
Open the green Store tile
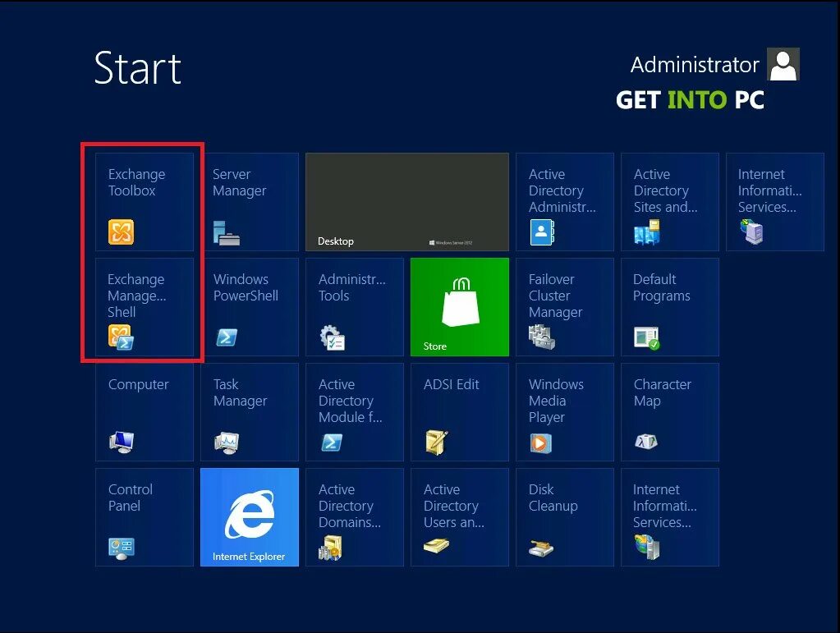coord(460,307)
